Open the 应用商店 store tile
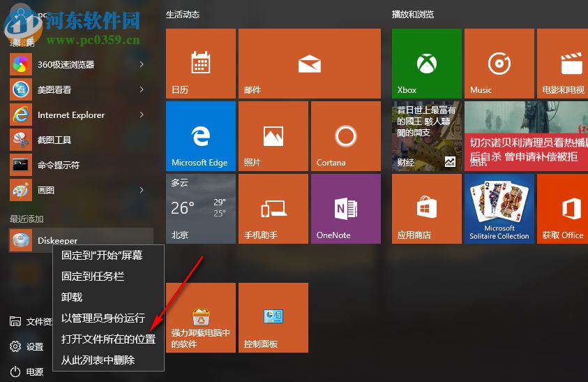 427,209
